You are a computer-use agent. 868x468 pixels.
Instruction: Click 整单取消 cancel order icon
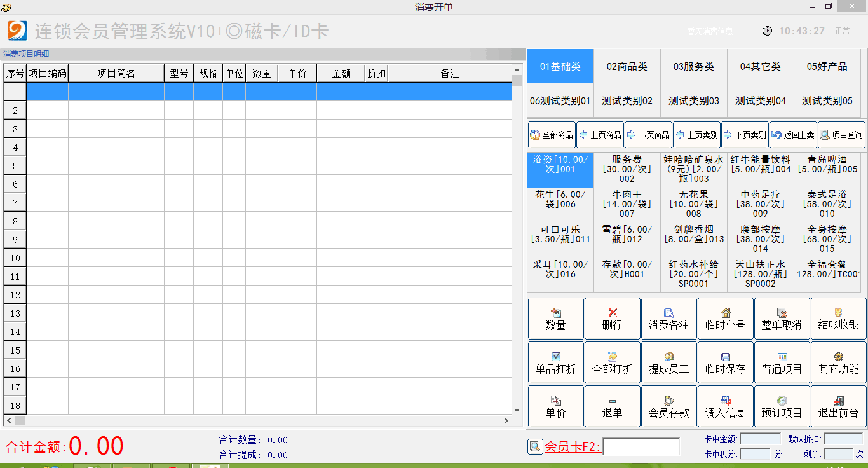point(782,313)
